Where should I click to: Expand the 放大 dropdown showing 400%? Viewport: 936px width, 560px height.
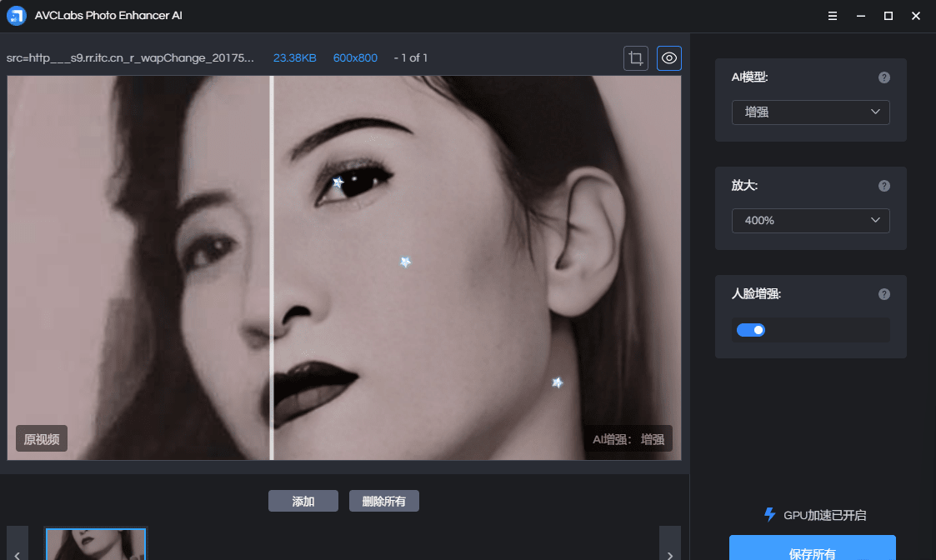click(811, 220)
